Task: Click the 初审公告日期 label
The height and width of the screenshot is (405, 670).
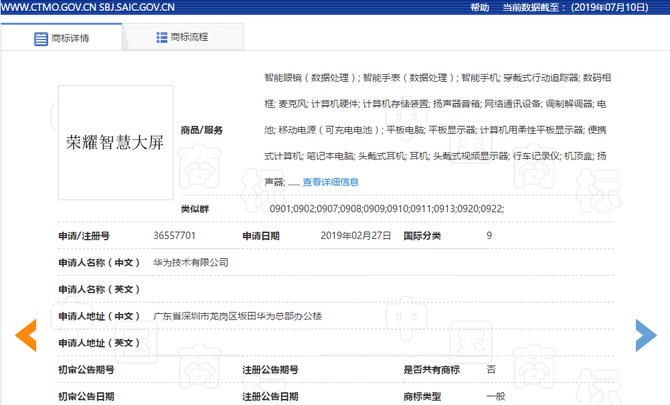Action: [86, 397]
